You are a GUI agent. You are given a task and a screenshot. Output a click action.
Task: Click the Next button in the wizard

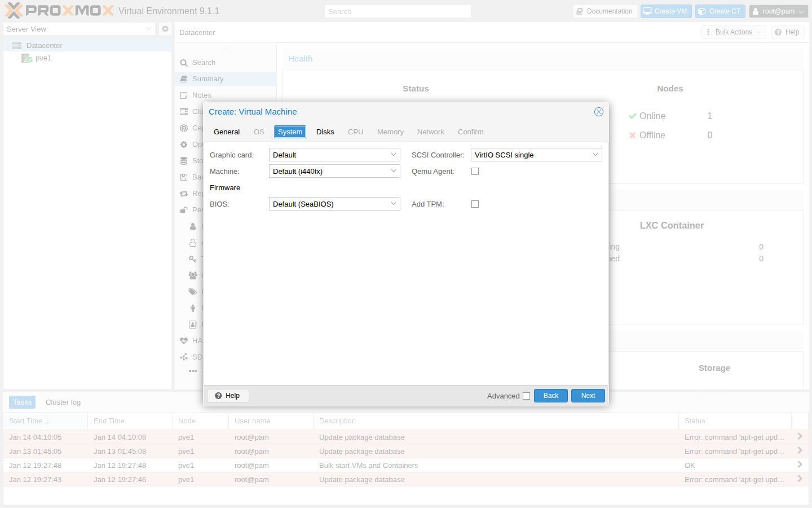(x=588, y=396)
